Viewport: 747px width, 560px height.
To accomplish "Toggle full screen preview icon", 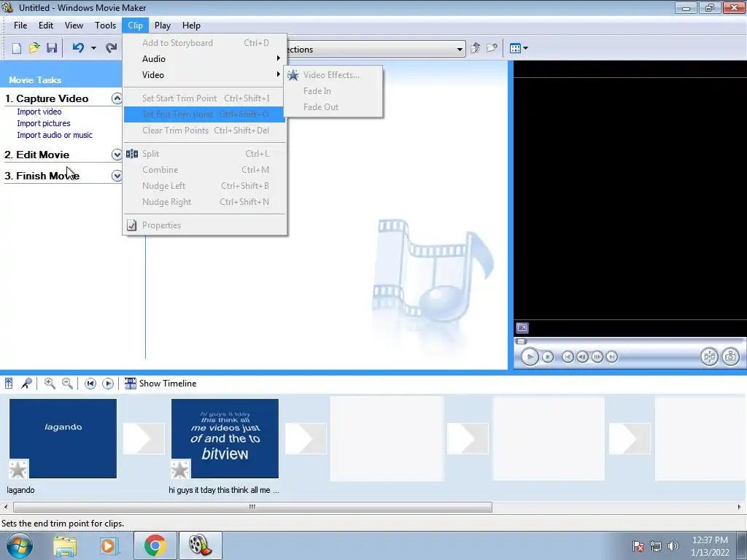I will click(x=522, y=328).
